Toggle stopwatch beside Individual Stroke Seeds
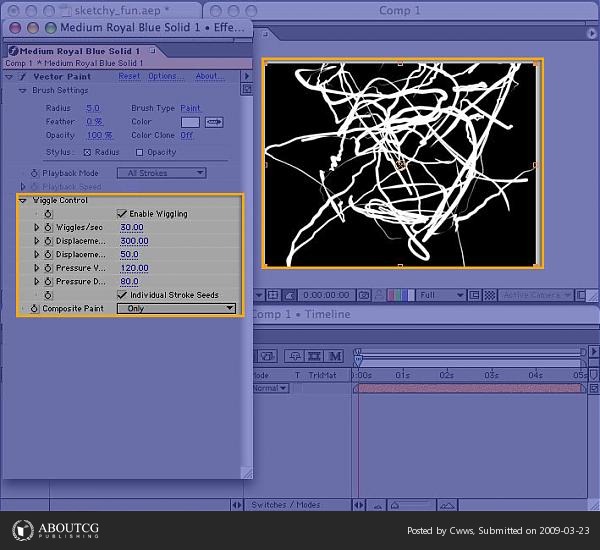 (x=48, y=295)
